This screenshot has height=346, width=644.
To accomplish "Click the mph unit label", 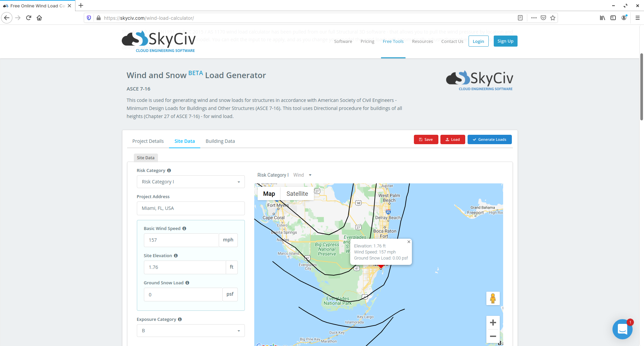I will [x=228, y=240].
